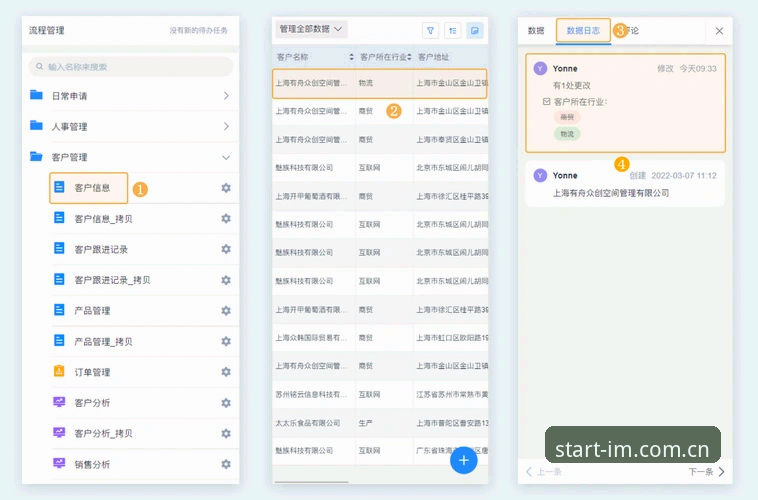Click the 人事管理 folder icon

point(36,125)
